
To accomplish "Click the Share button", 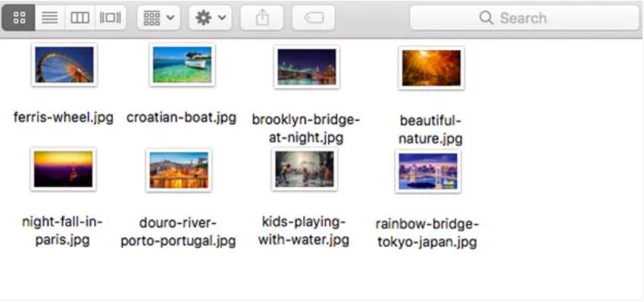I will pos(261,17).
